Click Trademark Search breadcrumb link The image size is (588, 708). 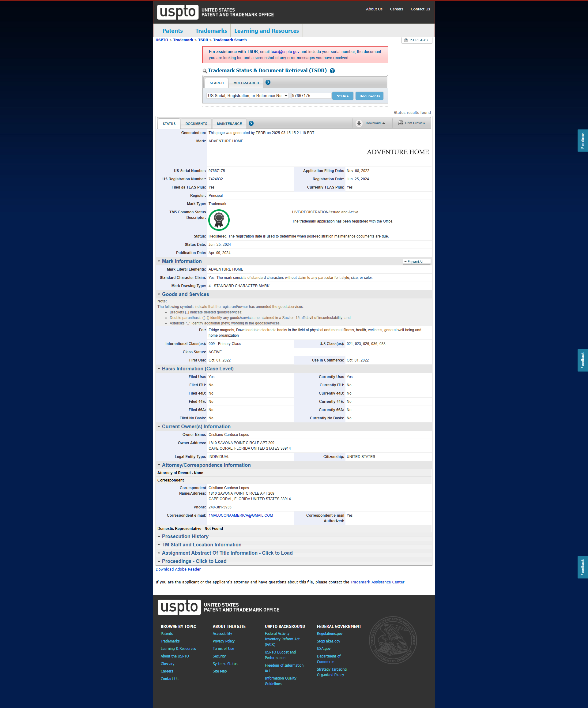click(230, 40)
